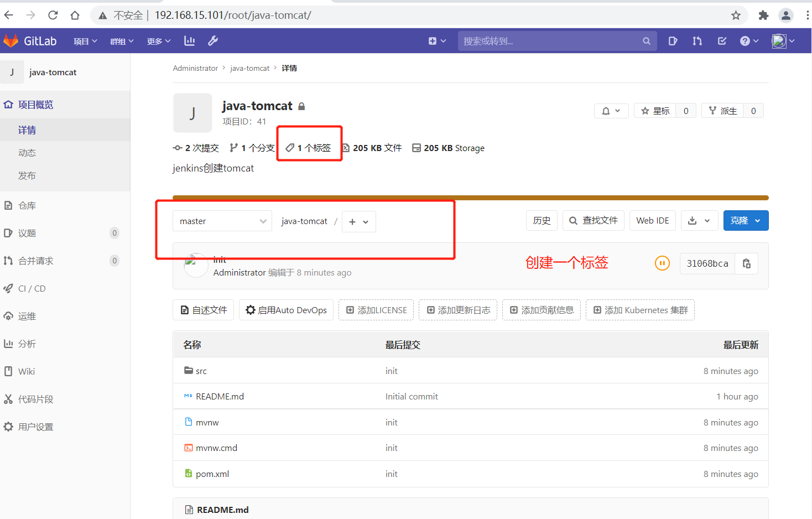This screenshot has height=519, width=812.
Task: Open the 2 次提交 commits link
Action: click(196, 148)
